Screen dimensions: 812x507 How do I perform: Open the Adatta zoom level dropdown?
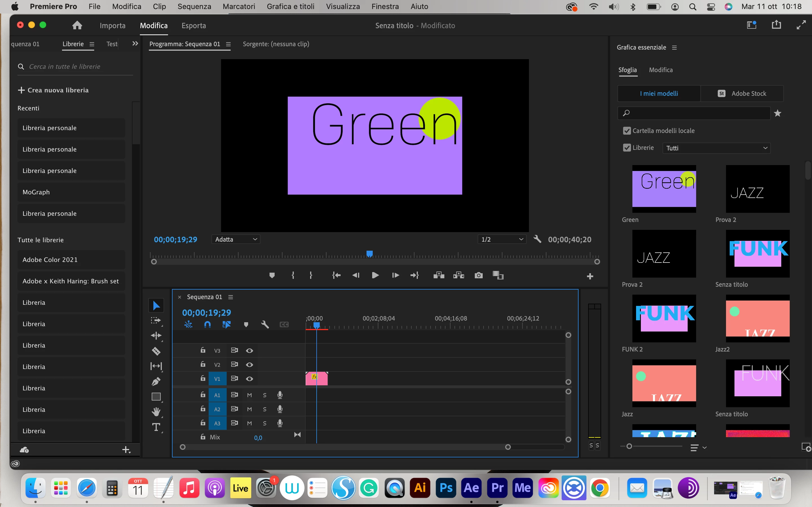point(236,239)
